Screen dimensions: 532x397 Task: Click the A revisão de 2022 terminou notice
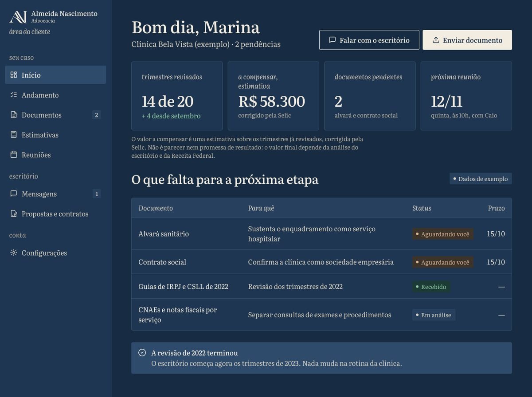321,358
